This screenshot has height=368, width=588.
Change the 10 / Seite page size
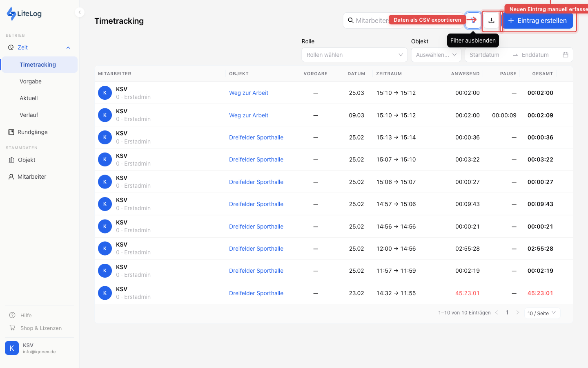click(x=541, y=313)
